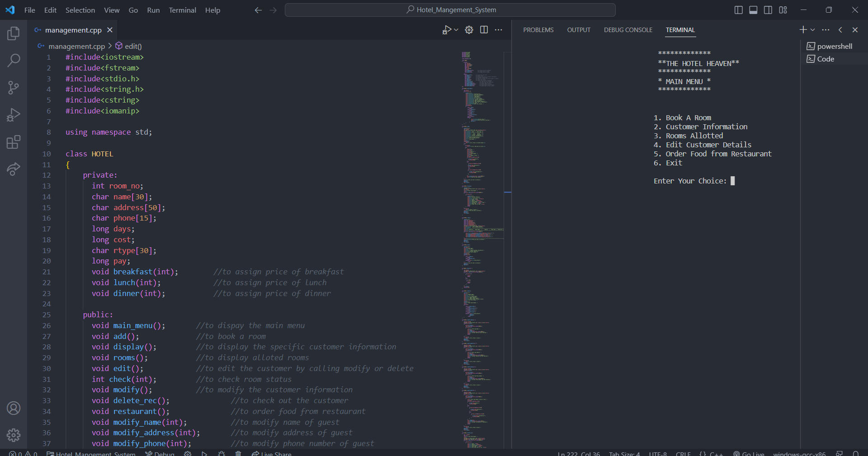Toggle the Panel visibility

tap(753, 9)
